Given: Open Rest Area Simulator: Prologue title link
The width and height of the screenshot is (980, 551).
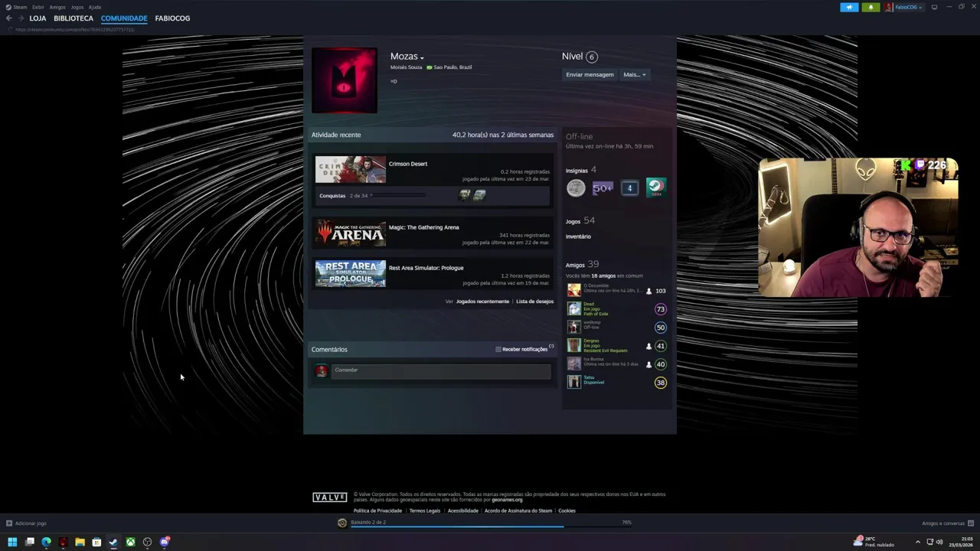Looking at the screenshot, I should pyautogui.click(x=426, y=268).
